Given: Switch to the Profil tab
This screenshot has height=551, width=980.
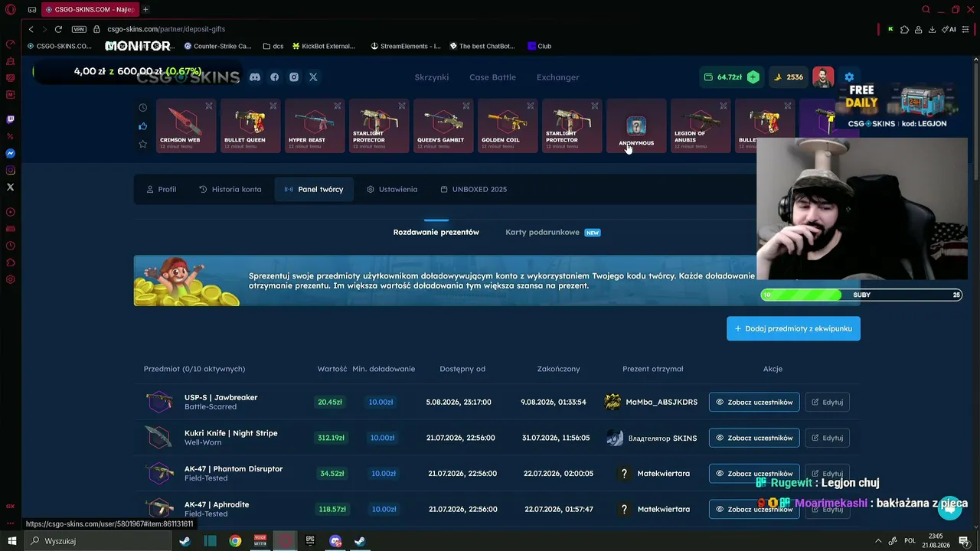Looking at the screenshot, I should pos(161,189).
